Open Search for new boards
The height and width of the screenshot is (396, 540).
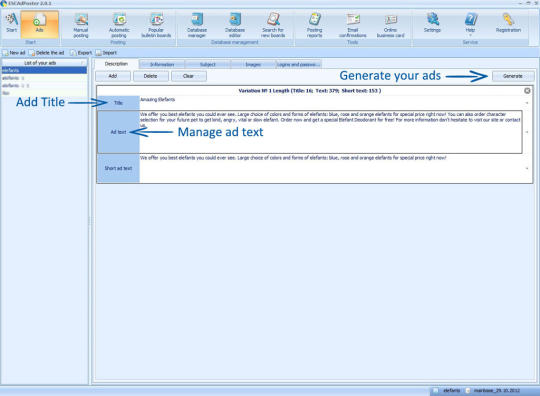(x=273, y=25)
